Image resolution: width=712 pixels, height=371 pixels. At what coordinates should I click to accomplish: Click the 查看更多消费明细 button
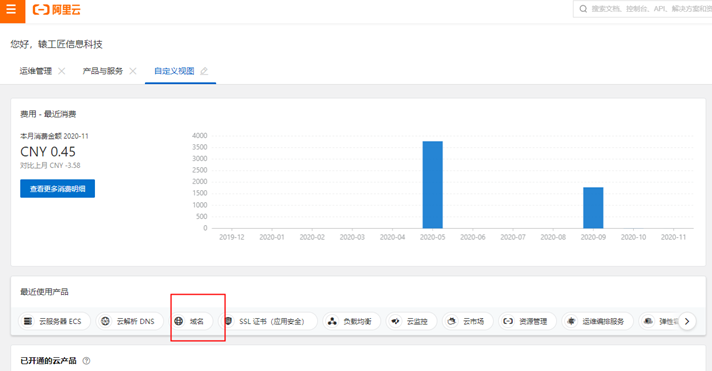tap(57, 188)
